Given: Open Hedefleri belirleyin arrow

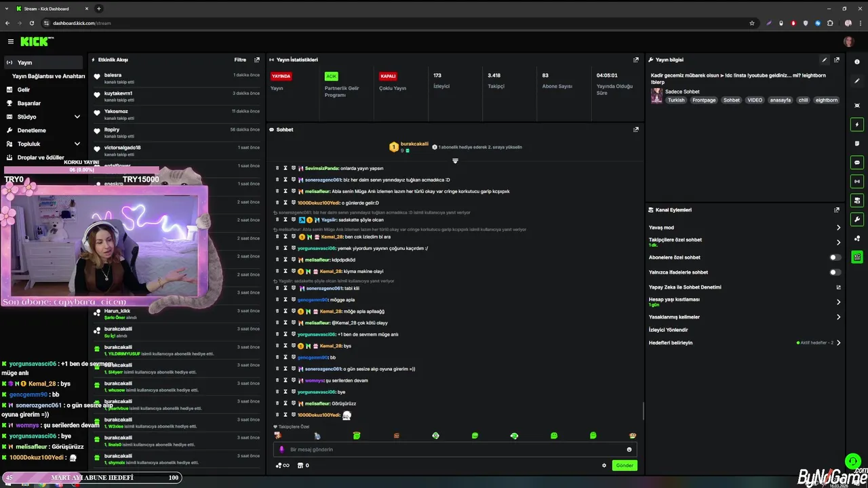Looking at the screenshot, I should [x=838, y=343].
